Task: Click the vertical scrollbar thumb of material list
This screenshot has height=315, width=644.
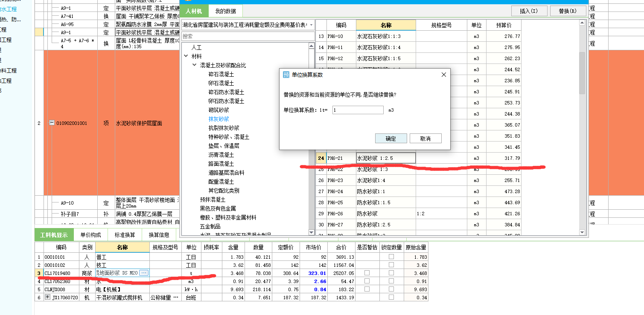Action: [x=583, y=73]
